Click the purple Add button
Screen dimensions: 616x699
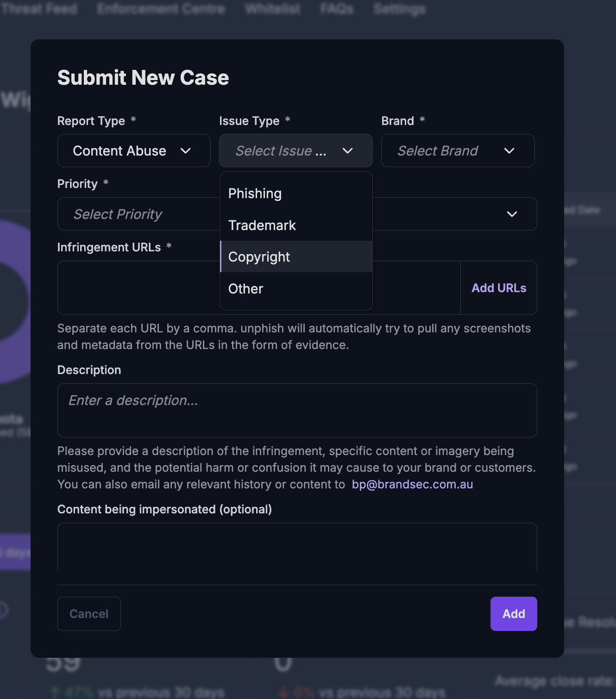point(514,614)
